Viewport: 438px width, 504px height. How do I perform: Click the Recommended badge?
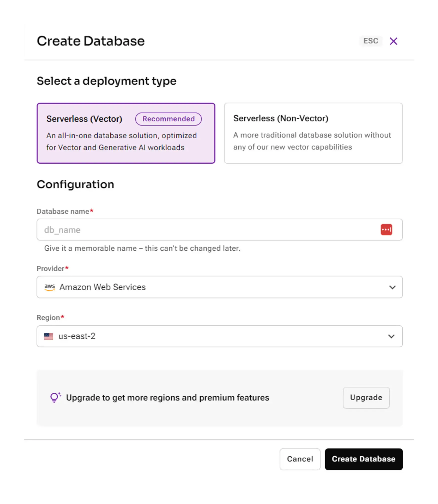[x=168, y=119]
